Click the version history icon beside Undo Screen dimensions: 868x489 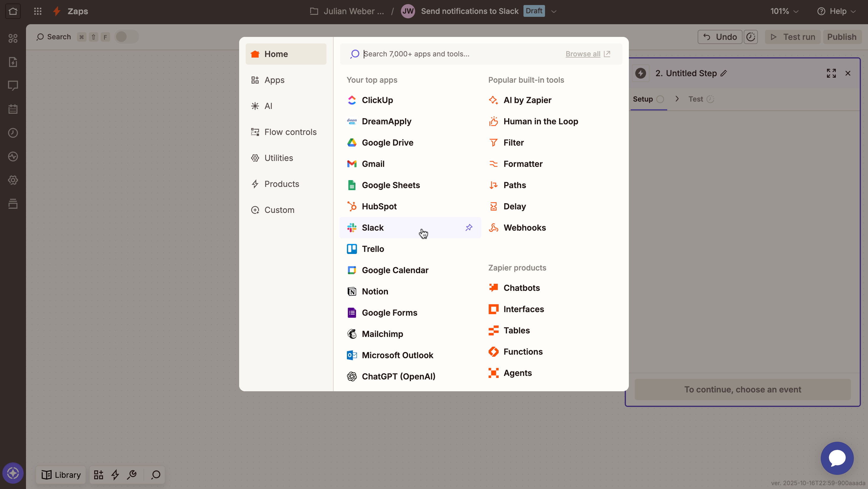point(751,37)
